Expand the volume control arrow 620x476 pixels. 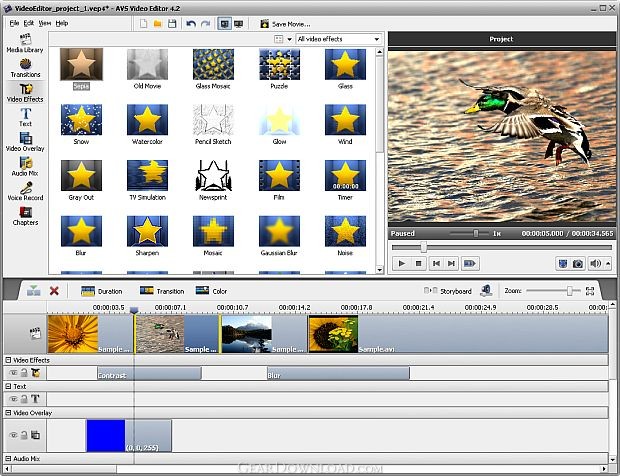point(608,263)
